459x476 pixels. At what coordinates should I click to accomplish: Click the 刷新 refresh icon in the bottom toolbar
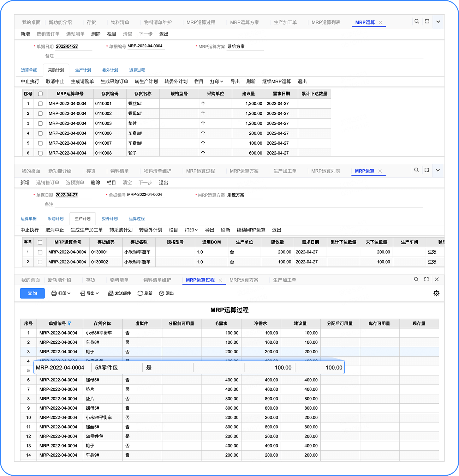tap(145, 293)
